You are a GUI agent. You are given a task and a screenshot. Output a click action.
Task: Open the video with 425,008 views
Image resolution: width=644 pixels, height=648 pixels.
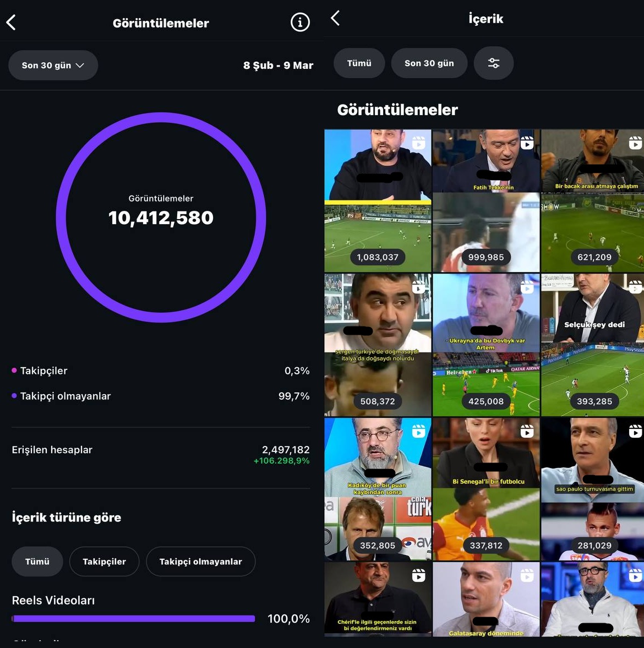[x=486, y=345]
